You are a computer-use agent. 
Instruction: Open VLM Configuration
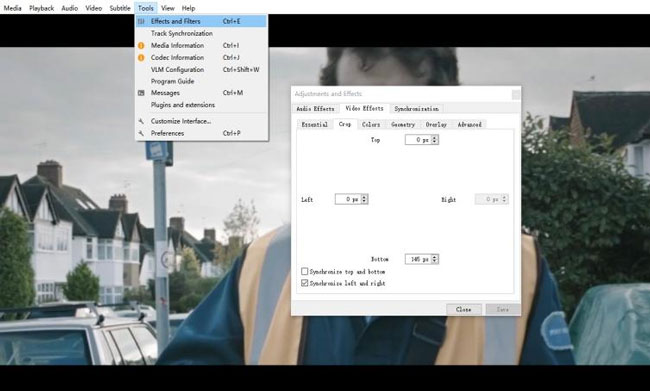coord(201,69)
